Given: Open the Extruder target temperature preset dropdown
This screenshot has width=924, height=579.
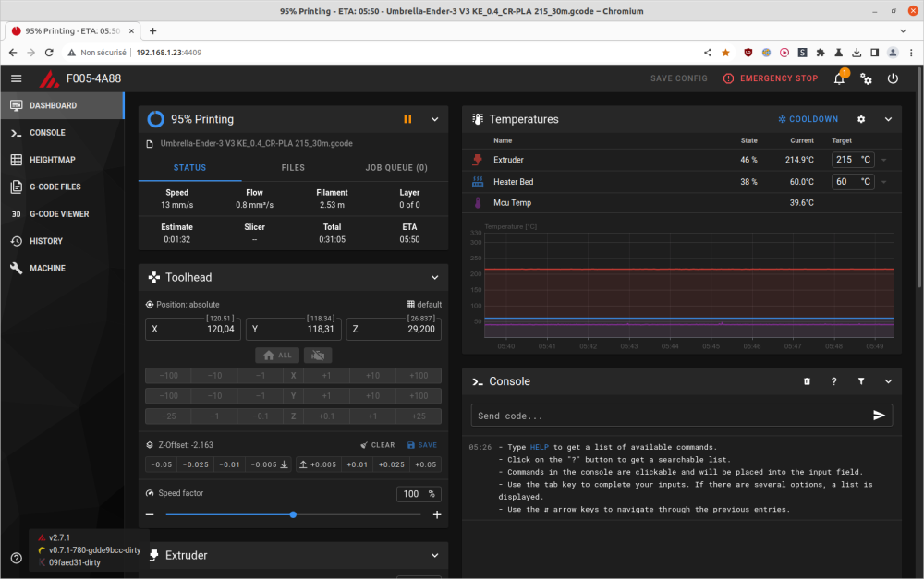Looking at the screenshot, I should tap(883, 160).
